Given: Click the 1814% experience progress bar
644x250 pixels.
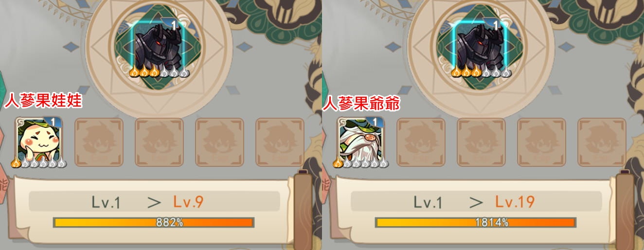Looking at the screenshot, I should pos(476,222).
